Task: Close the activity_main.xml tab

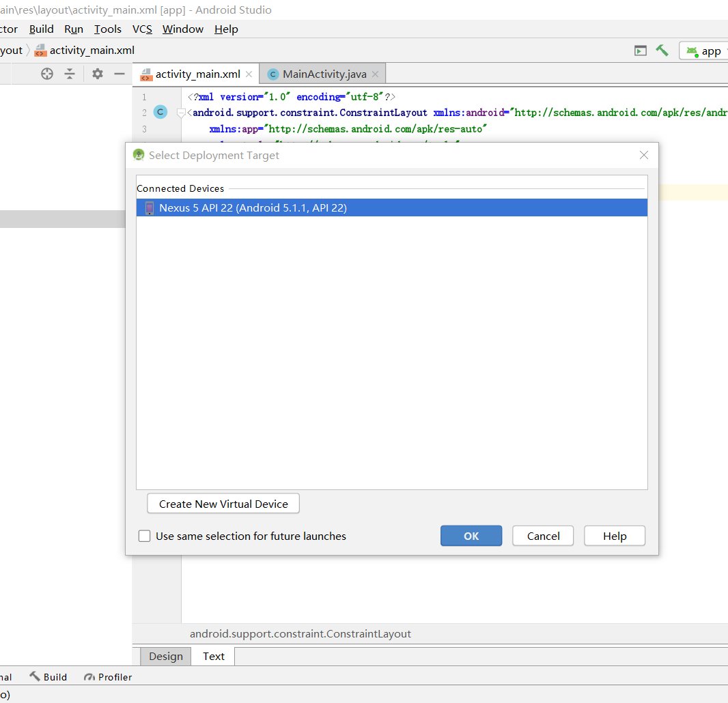Action: (249, 74)
